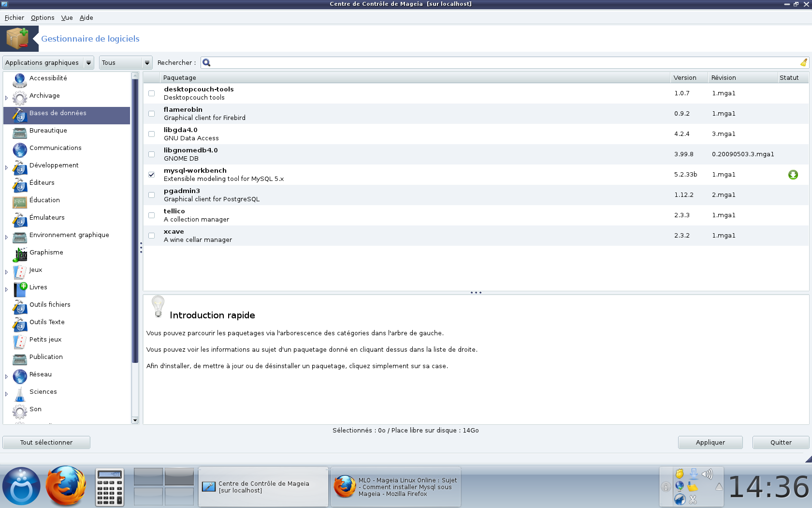Switch to Centre de Contrôle de Mageia taskbar entry
This screenshot has width=812, height=508.
click(263, 487)
